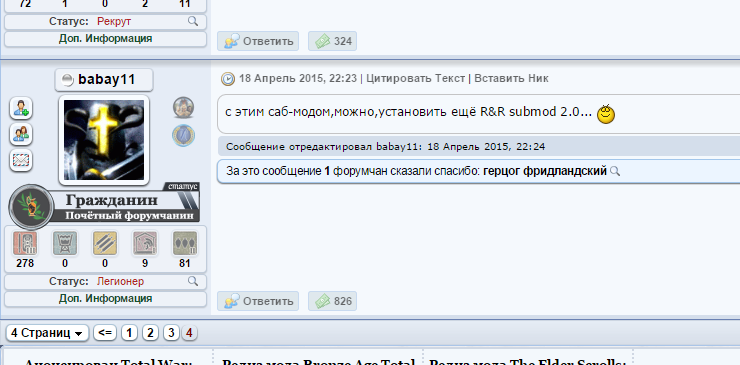The image size is (740, 365).
Task: Click the envelope message icon beside babay11's avatar
Action: tap(21, 161)
